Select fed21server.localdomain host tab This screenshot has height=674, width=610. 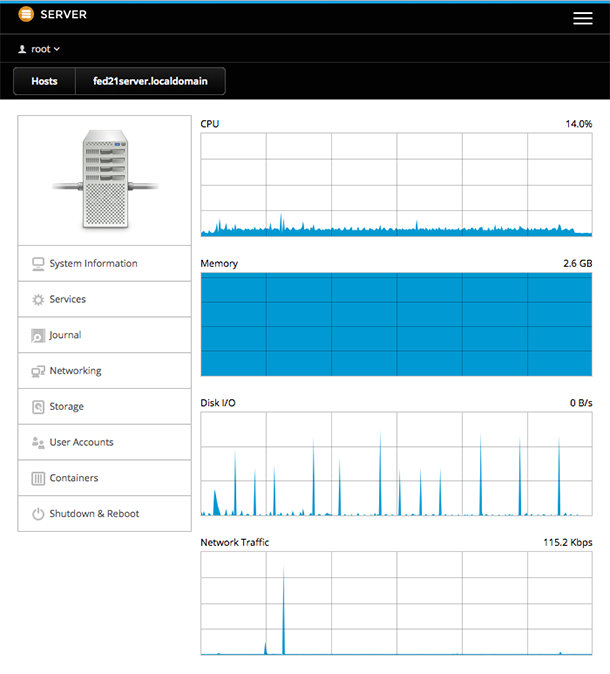[x=150, y=81]
